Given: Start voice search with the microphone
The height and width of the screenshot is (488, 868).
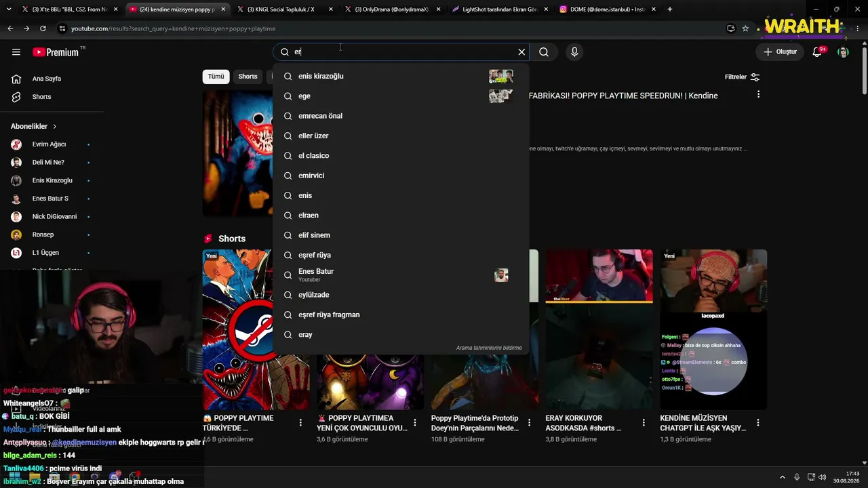Looking at the screenshot, I should (574, 52).
